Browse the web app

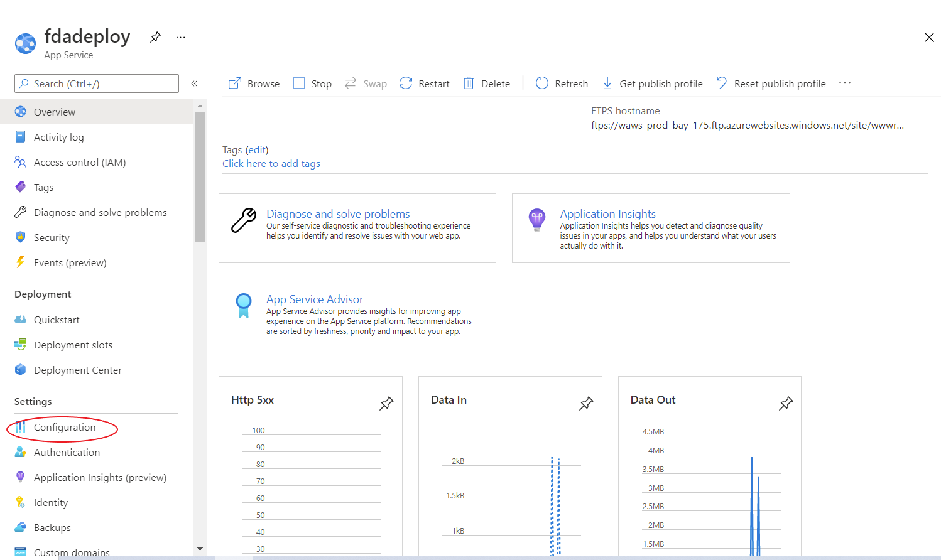pyautogui.click(x=254, y=83)
